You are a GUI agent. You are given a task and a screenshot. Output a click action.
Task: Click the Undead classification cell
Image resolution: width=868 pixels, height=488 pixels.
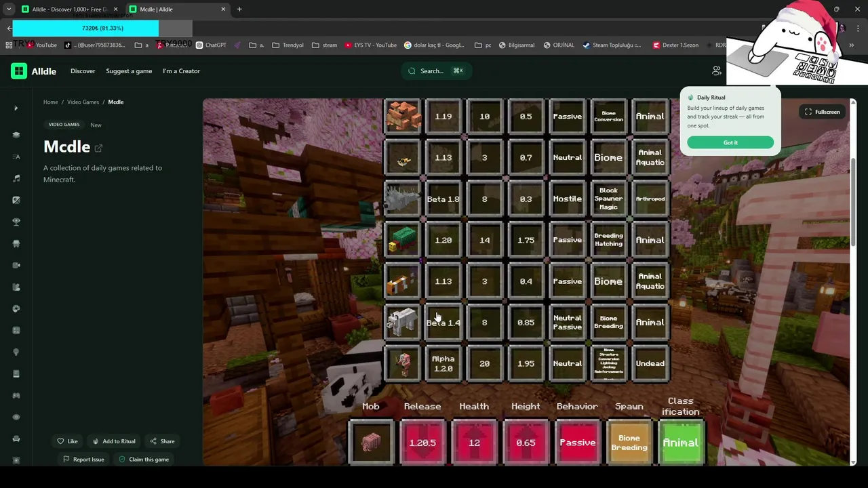pos(650,364)
